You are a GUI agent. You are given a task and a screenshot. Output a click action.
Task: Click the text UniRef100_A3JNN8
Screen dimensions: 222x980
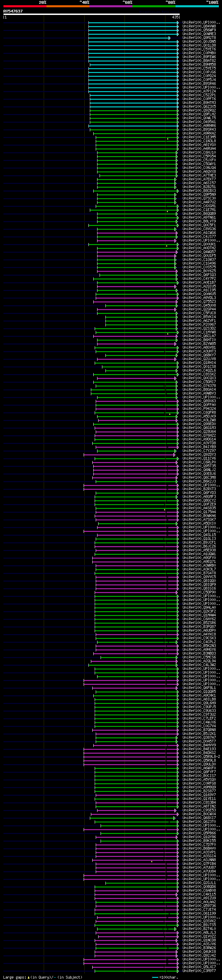pyautogui.click(x=199, y=860)
